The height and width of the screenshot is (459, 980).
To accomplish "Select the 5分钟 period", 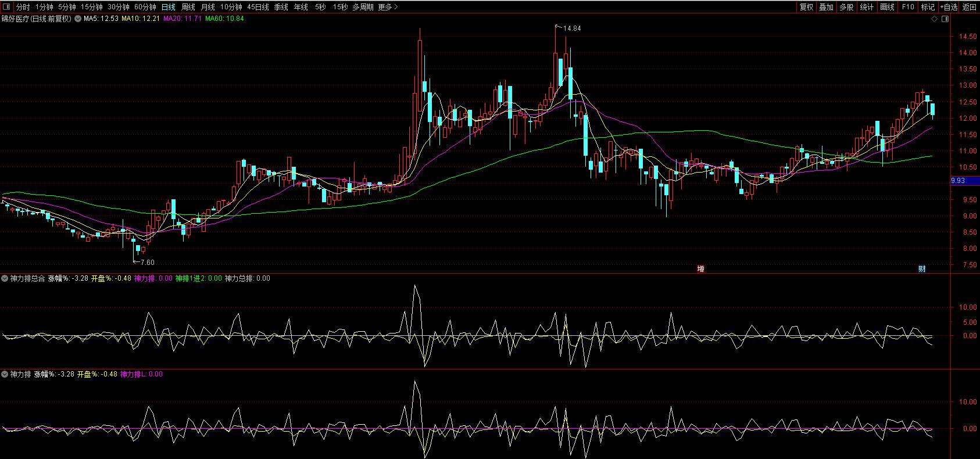I will 67,7.
